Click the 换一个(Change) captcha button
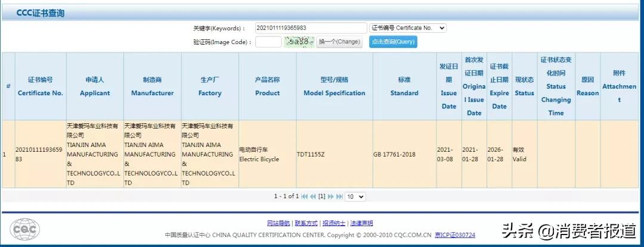Image resolution: width=644 pixels, height=247 pixels. [x=339, y=42]
